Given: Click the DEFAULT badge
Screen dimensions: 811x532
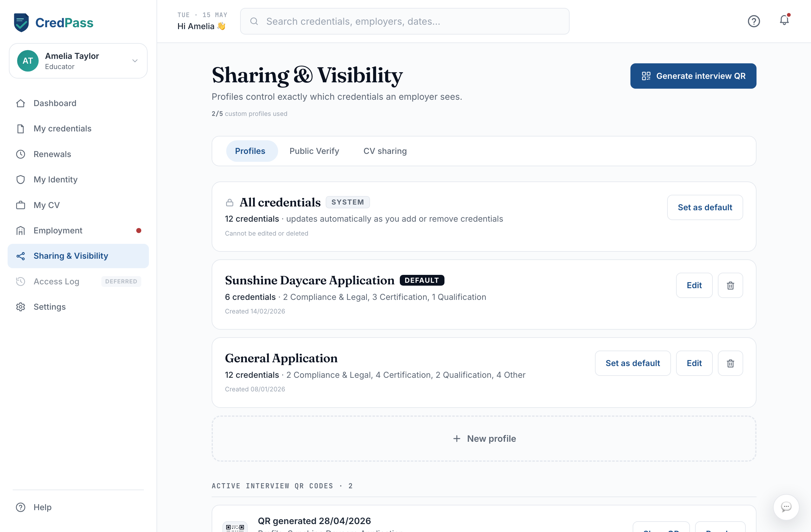Looking at the screenshot, I should click(x=422, y=280).
